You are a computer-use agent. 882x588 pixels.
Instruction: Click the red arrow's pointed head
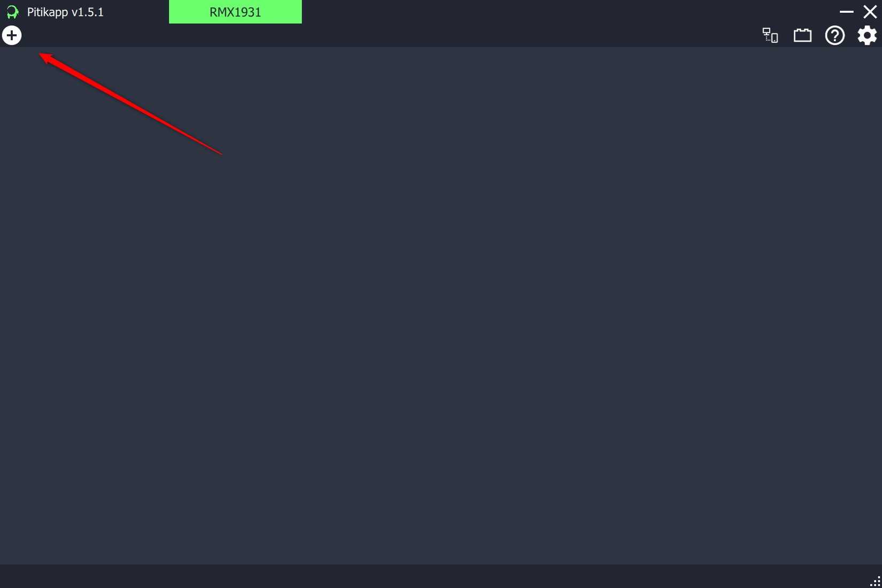46,57
